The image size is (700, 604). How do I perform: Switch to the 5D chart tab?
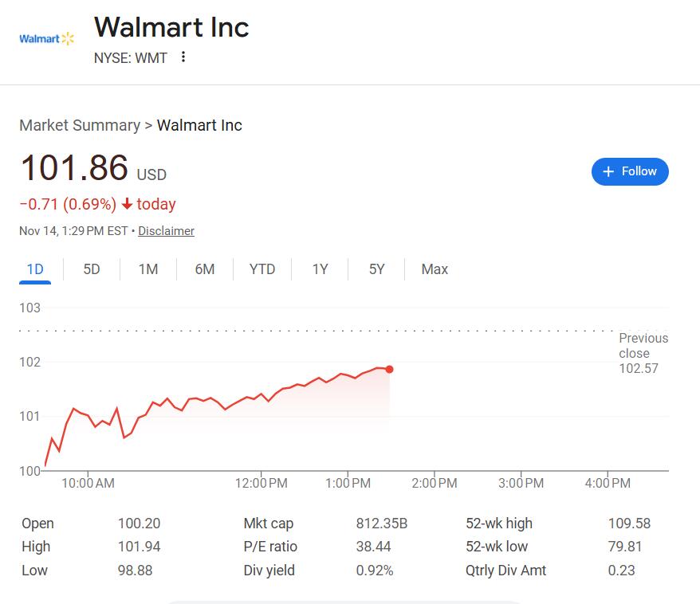(x=92, y=269)
